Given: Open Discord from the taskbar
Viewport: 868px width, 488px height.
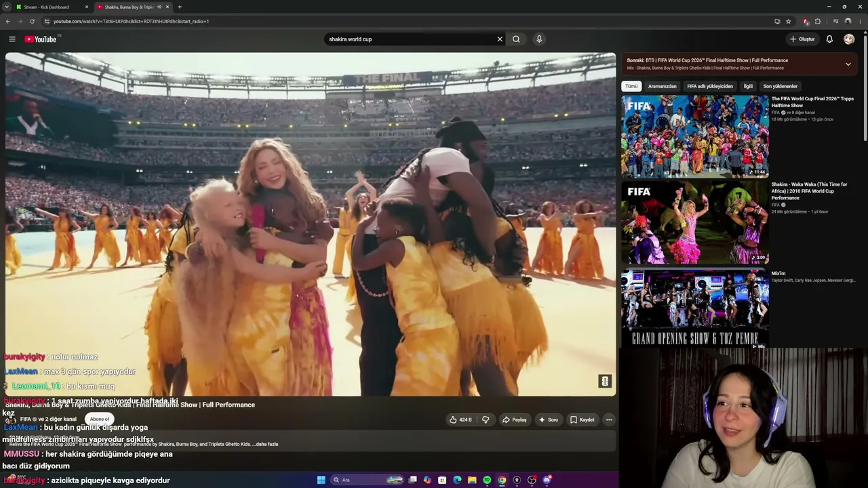Looking at the screenshot, I should (x=547, y=480).
